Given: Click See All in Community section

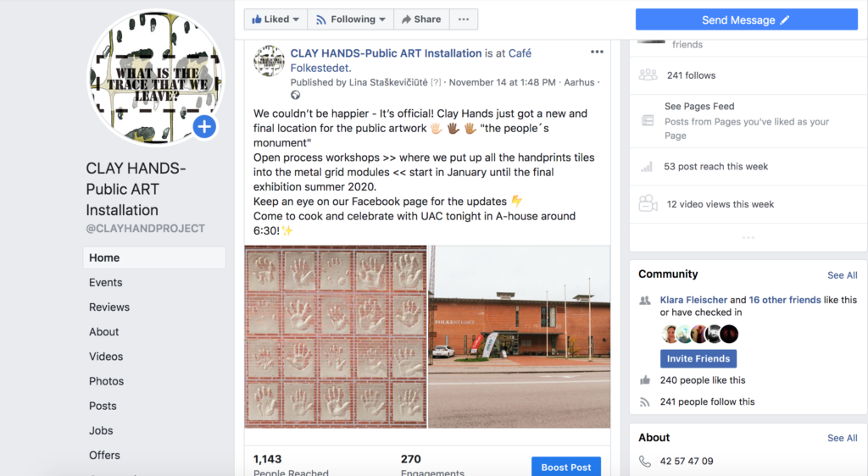Looking at the screenshot, I should click(x=842, y=274).
